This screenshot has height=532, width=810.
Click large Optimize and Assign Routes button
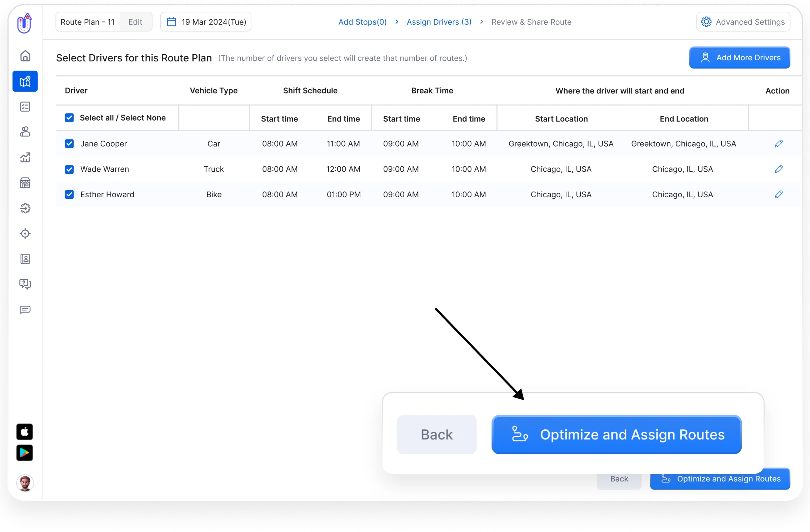(616, 435)
